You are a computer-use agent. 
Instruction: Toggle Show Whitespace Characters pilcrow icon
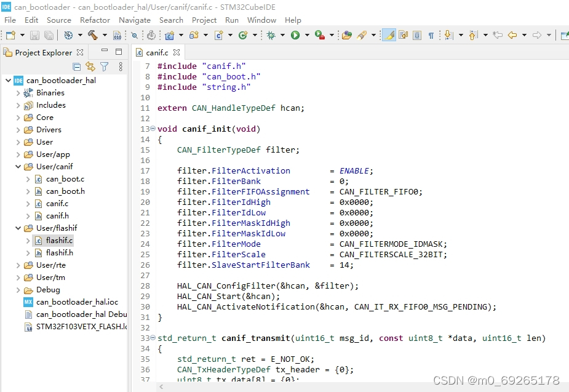(x=431, y=36)
